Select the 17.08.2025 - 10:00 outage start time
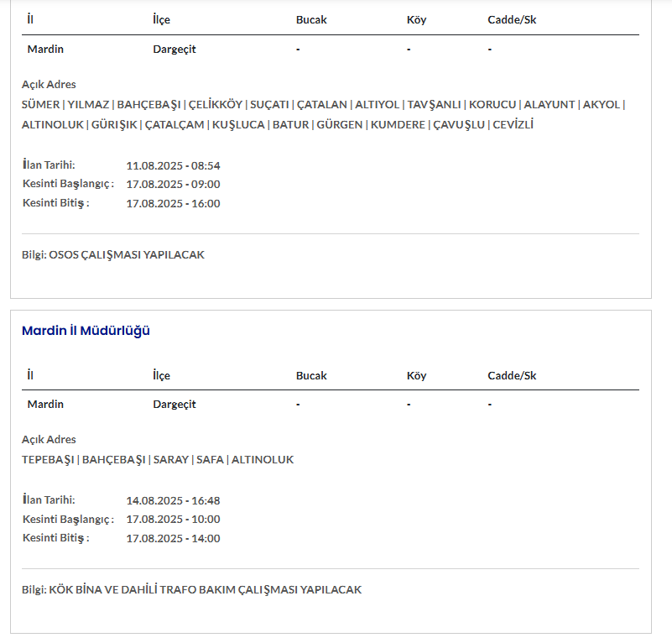 pos(173,520)
